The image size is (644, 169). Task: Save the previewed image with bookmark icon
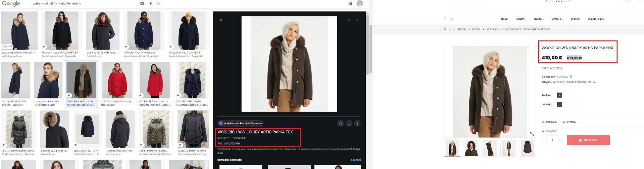[x=349, y=123]
